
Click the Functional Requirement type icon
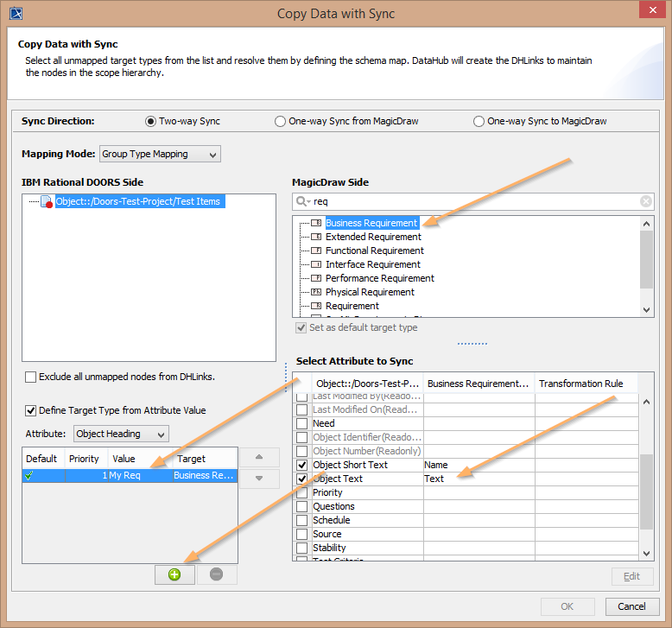click(x=316, y=251)
